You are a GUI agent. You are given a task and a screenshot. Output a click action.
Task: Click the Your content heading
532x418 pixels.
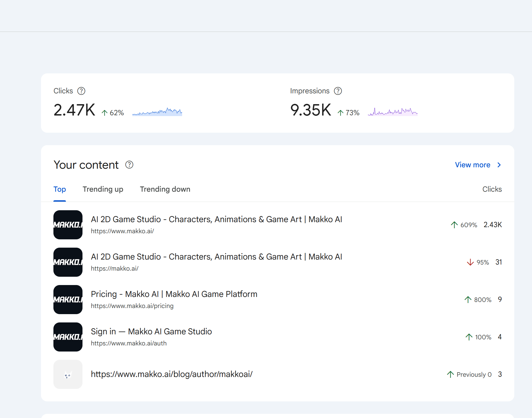click(x=86, y=165)
